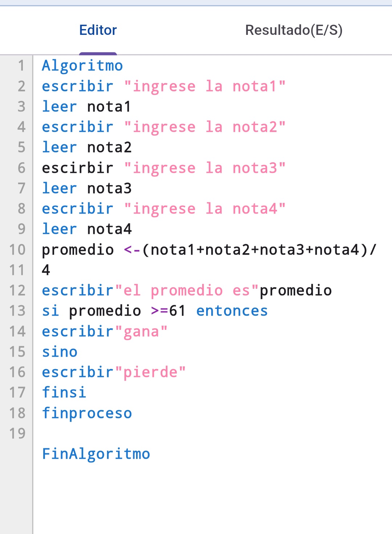Place cursor on the "entonces" keyword
This screenshot has height=534, width=392.
[x=232, y=311]
